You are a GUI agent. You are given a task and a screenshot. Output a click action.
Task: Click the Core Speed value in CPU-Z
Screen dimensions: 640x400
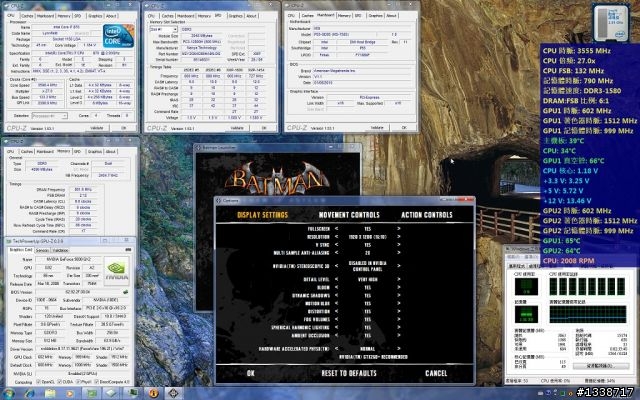click(49, 85)
